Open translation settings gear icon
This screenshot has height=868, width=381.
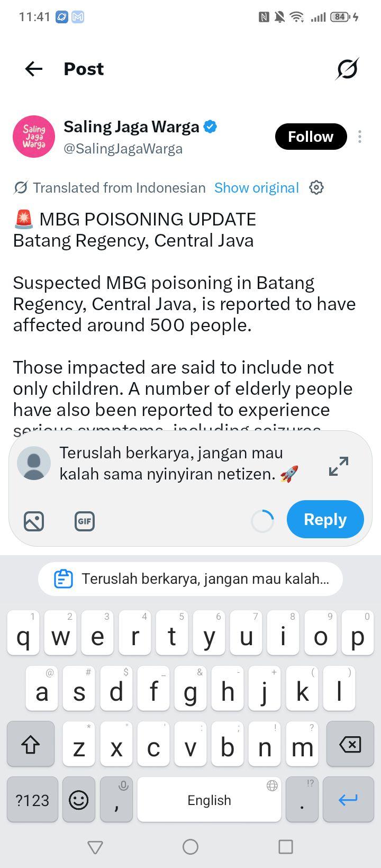316,187
